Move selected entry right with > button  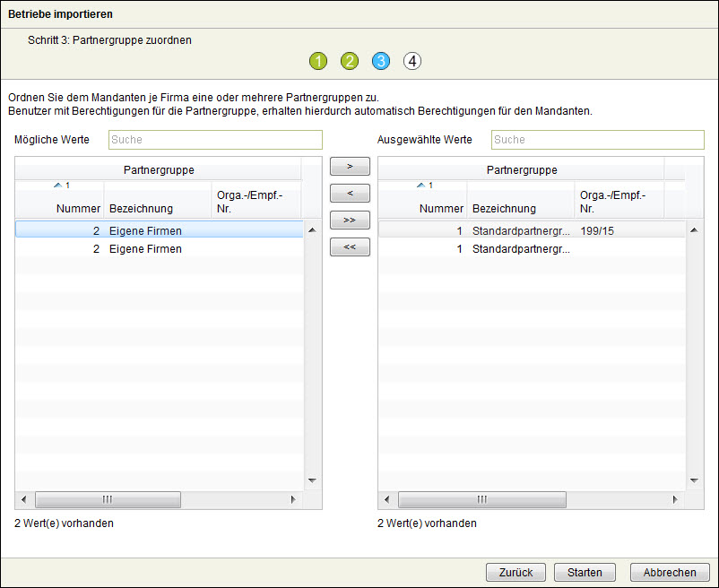click(350, 167)
